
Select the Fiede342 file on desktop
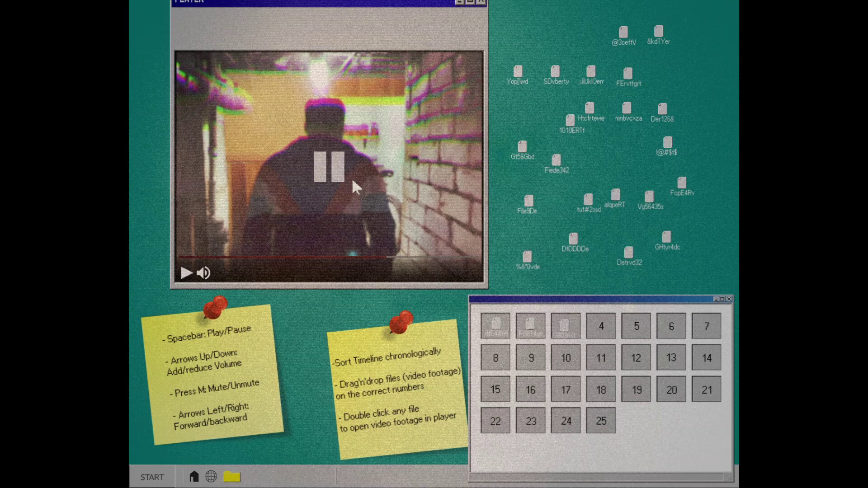coord(556,160)
